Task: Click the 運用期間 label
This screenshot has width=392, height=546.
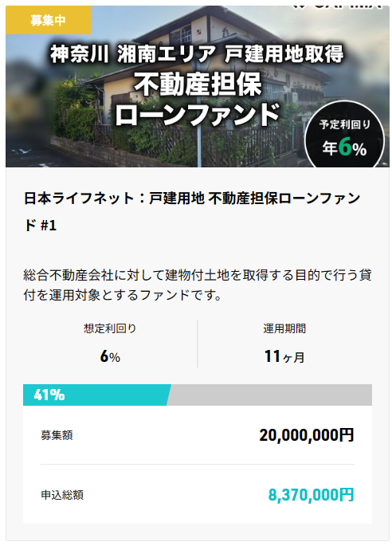Action: coord(284,328)
